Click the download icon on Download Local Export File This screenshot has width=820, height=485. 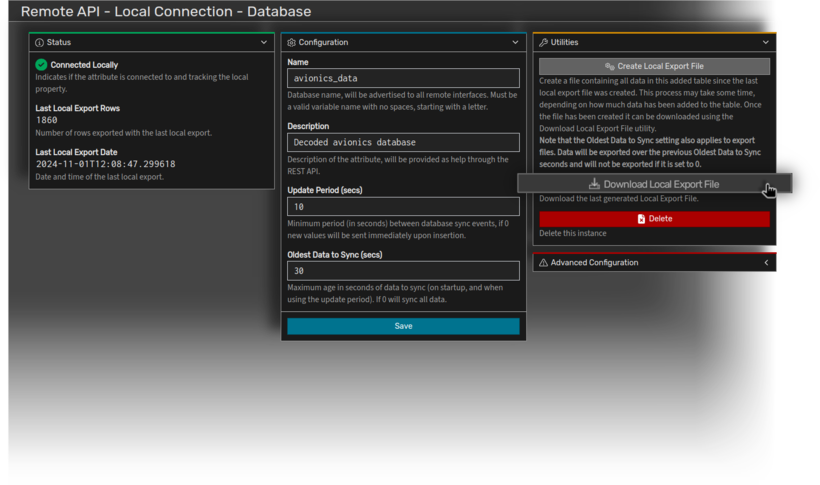594,184
